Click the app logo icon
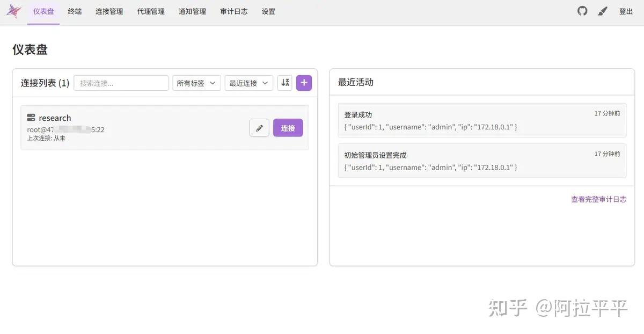Screen dimensions: 644x334 pyautogui.click(x=14, y=11)
